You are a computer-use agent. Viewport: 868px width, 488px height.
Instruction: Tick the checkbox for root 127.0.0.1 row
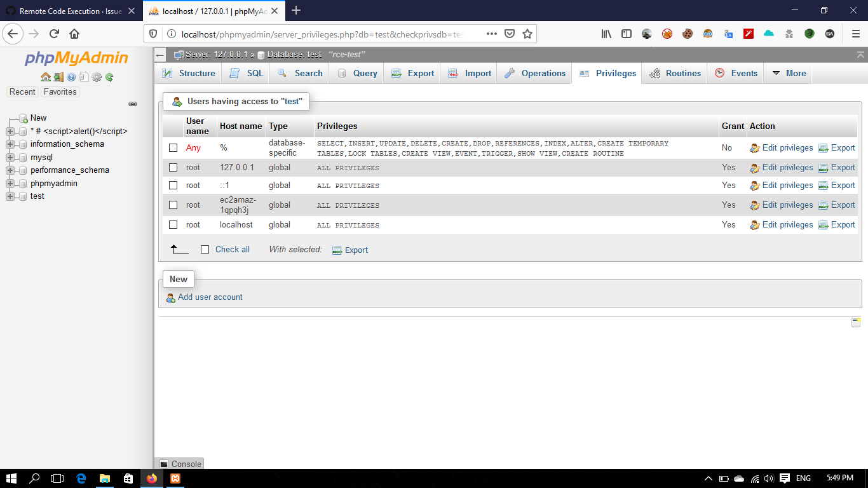[x=173, y=168]
